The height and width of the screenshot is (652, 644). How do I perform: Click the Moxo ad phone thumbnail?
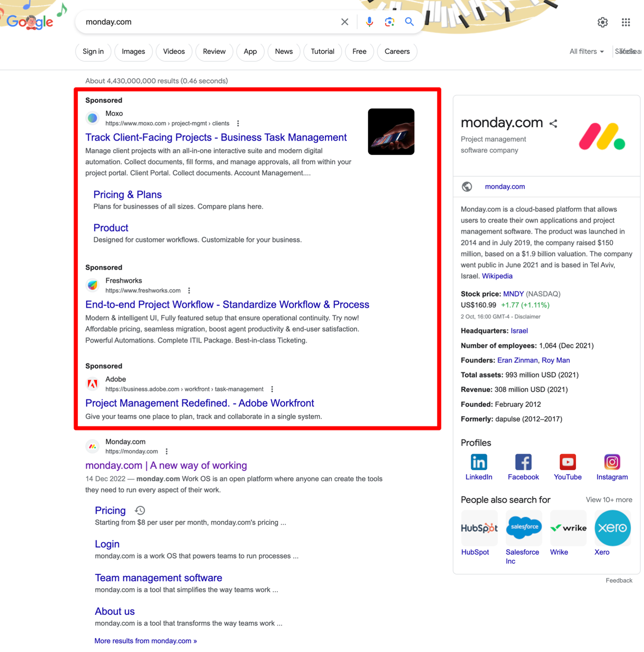[391, 132]
